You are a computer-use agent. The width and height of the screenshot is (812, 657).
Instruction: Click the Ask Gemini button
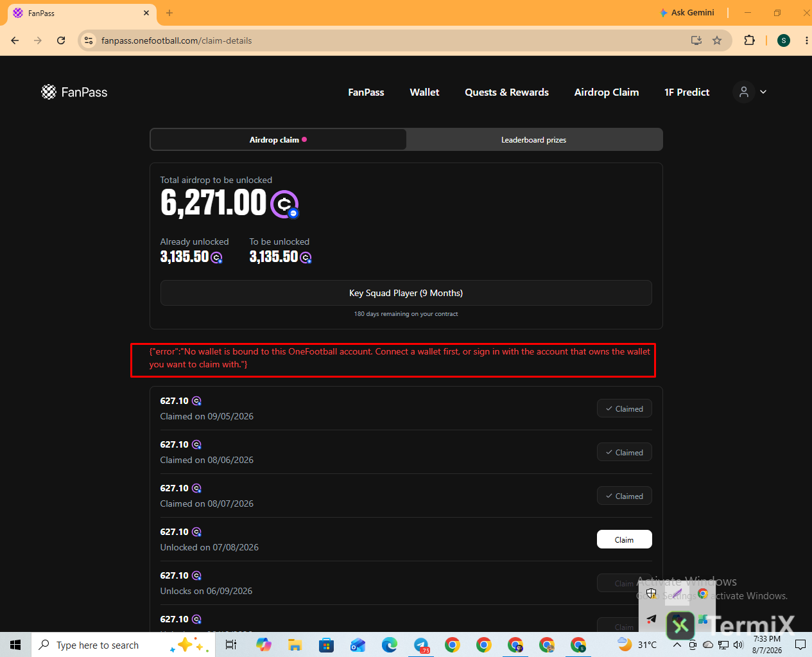pyautogui.click(x=687, y=13)
